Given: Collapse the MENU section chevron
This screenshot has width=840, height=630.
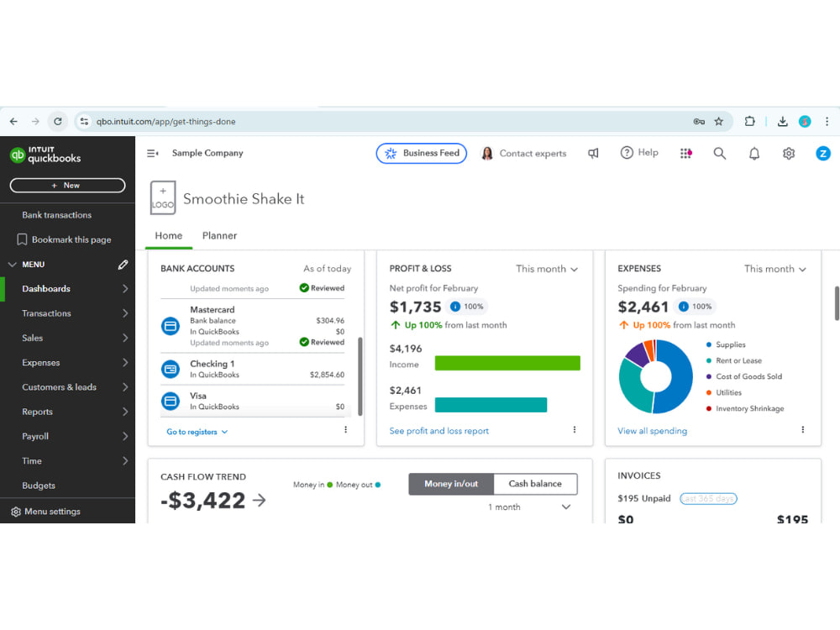Looking at the screenshot, I should click(x=13, y=265).
